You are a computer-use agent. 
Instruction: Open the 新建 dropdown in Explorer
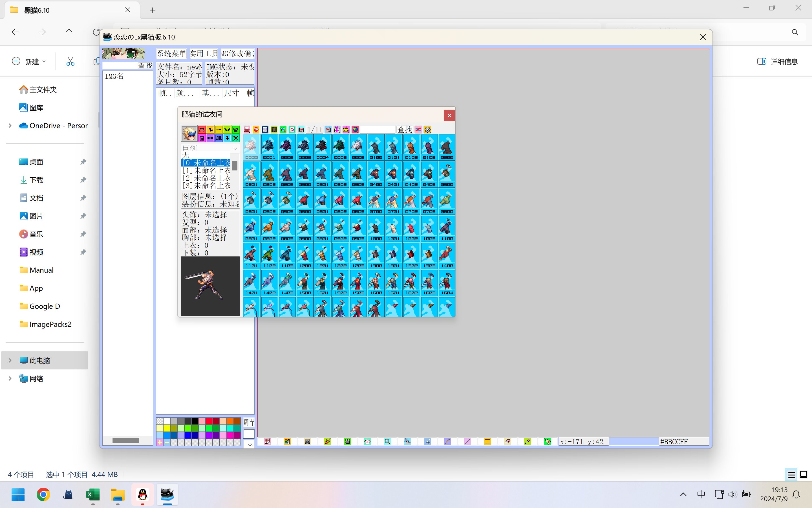pos(29,62)
